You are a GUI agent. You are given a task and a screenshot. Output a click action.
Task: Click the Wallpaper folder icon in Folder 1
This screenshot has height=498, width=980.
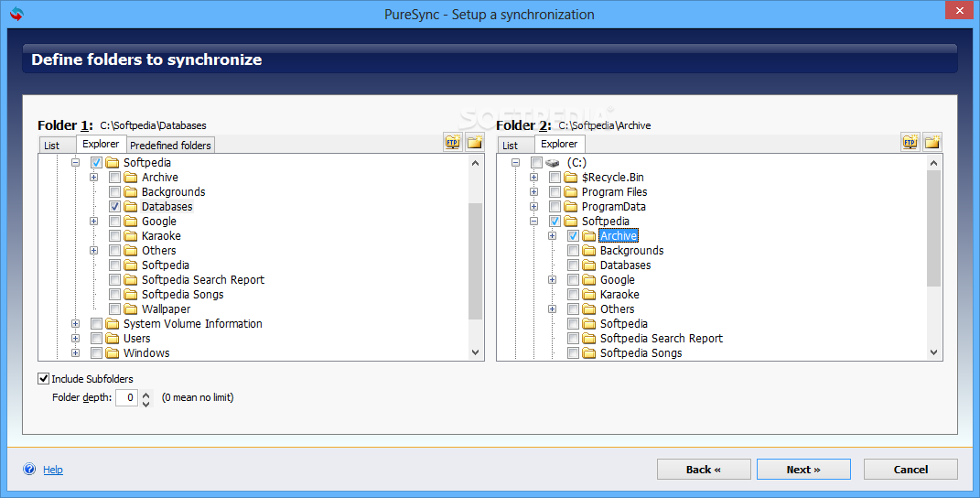point(131,309)
